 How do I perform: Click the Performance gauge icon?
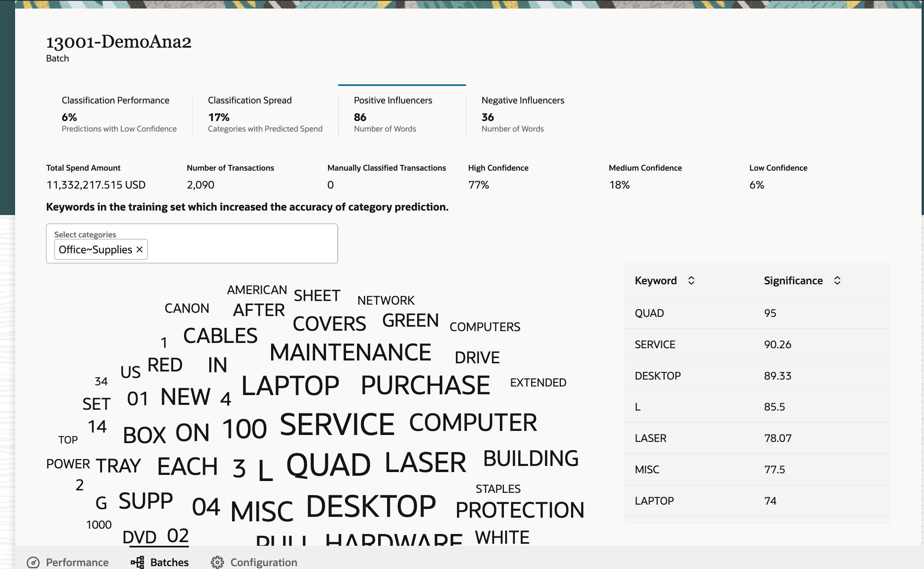[x=33, y=562]
